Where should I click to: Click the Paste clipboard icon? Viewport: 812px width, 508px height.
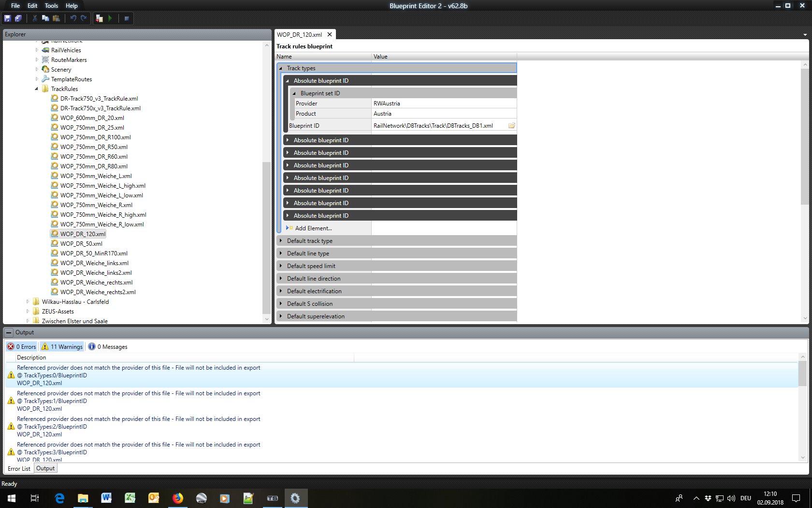coord(56,18)
